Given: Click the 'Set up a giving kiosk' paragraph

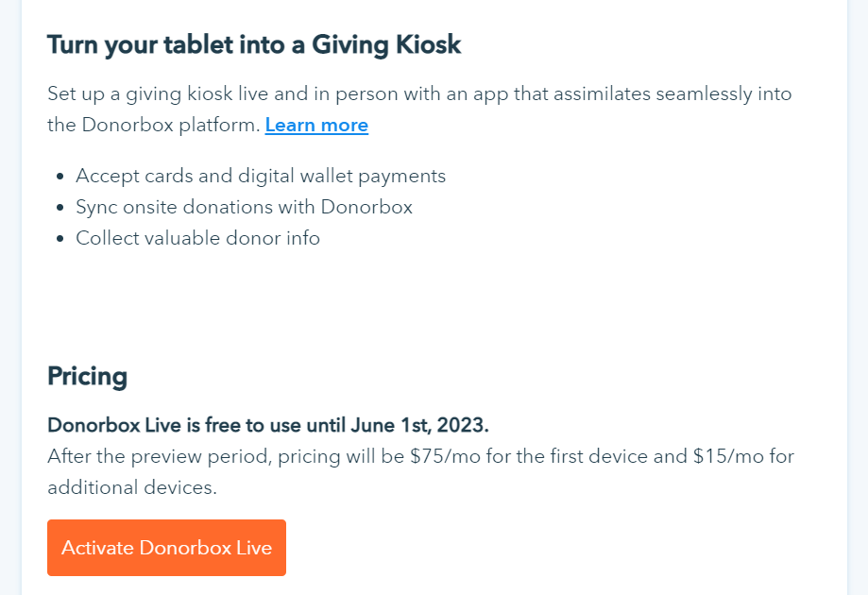Looking at the screenshot, I should click(419, 94).
